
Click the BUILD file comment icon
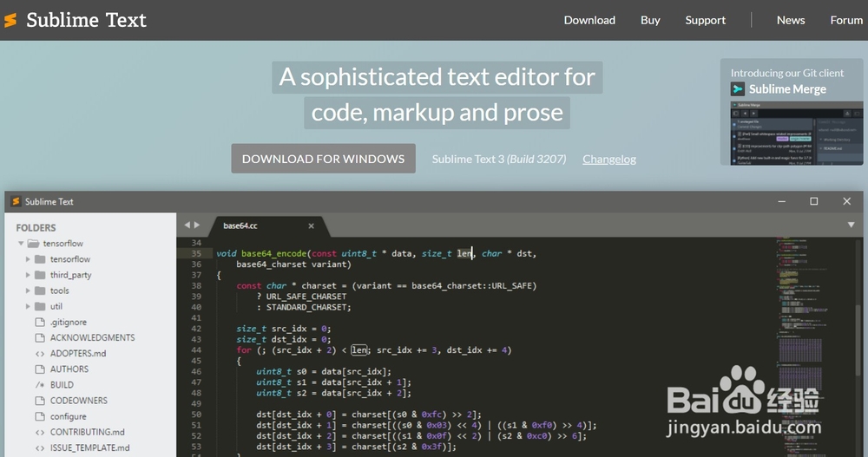40,384
